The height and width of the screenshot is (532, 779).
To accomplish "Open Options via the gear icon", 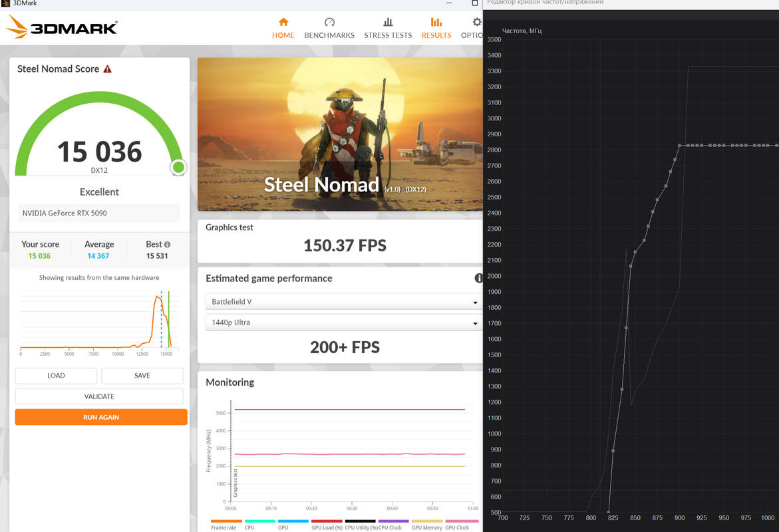I will pyautogui.click(x=476, y=22).
